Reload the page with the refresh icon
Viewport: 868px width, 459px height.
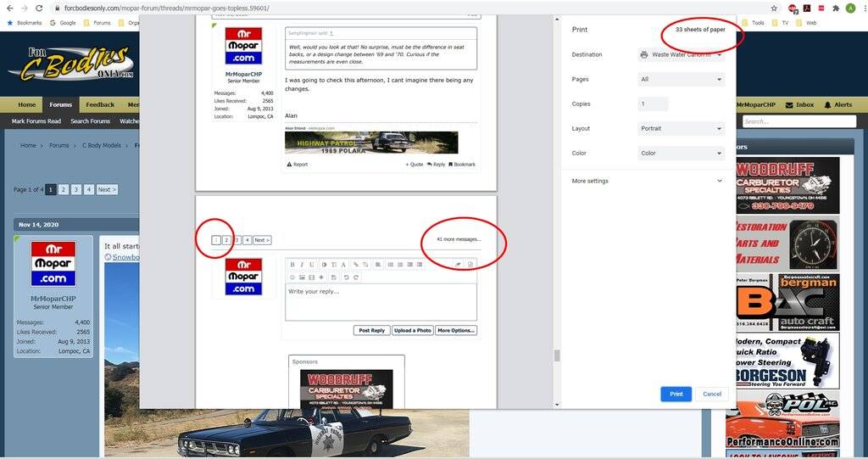[40, 8]
